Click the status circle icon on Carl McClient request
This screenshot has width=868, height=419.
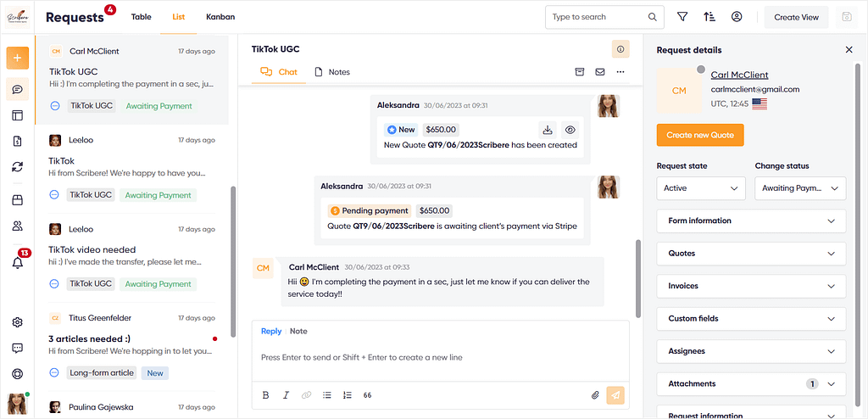coord(55,106)
